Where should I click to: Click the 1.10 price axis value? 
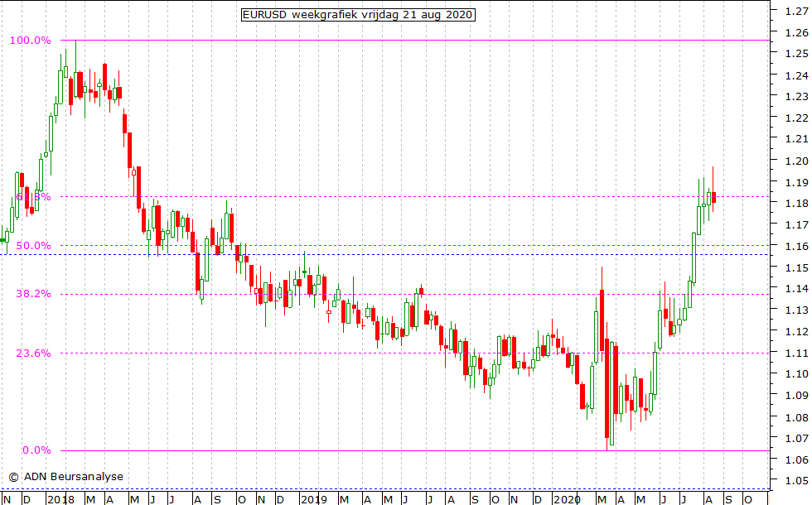[x=796, y=374]
